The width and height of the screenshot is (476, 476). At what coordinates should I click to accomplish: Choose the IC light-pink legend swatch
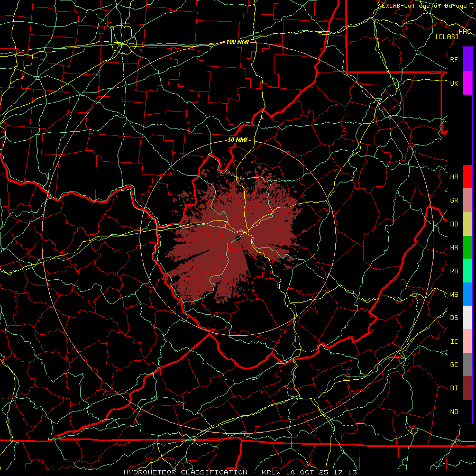coord(467,341)
